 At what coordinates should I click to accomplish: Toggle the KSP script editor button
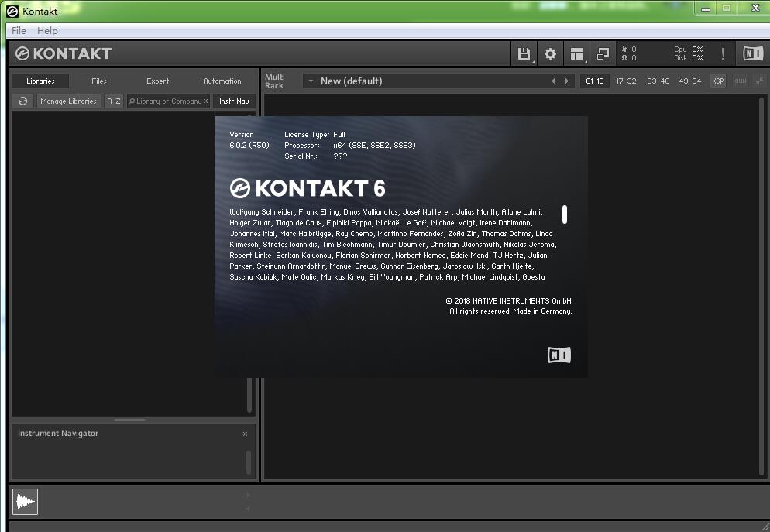[x=717, y=81]
